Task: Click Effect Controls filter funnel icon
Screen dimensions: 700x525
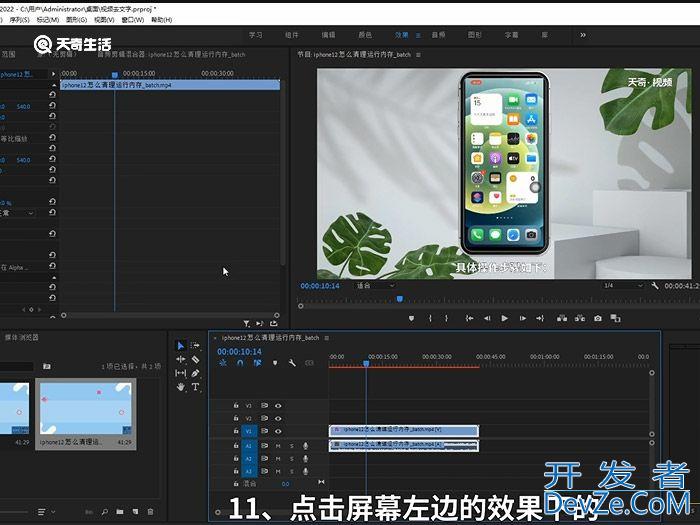Action: [x=246, y=323]
